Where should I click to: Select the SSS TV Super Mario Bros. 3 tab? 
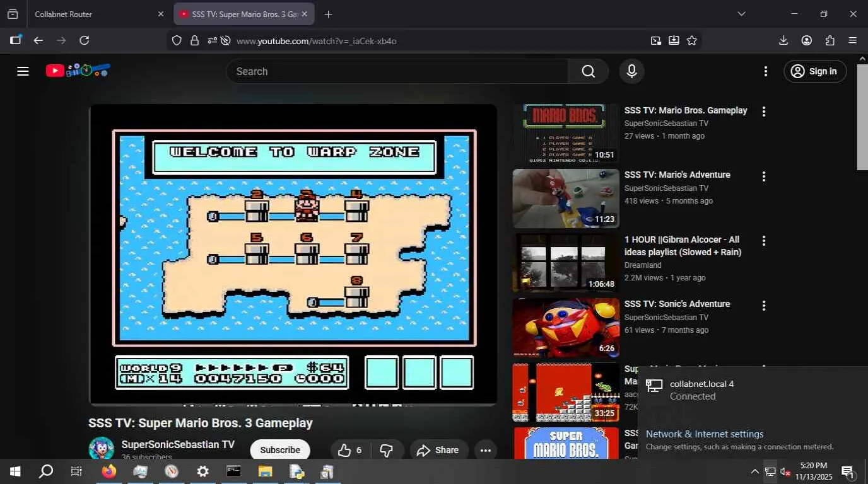tap(244, 14)
